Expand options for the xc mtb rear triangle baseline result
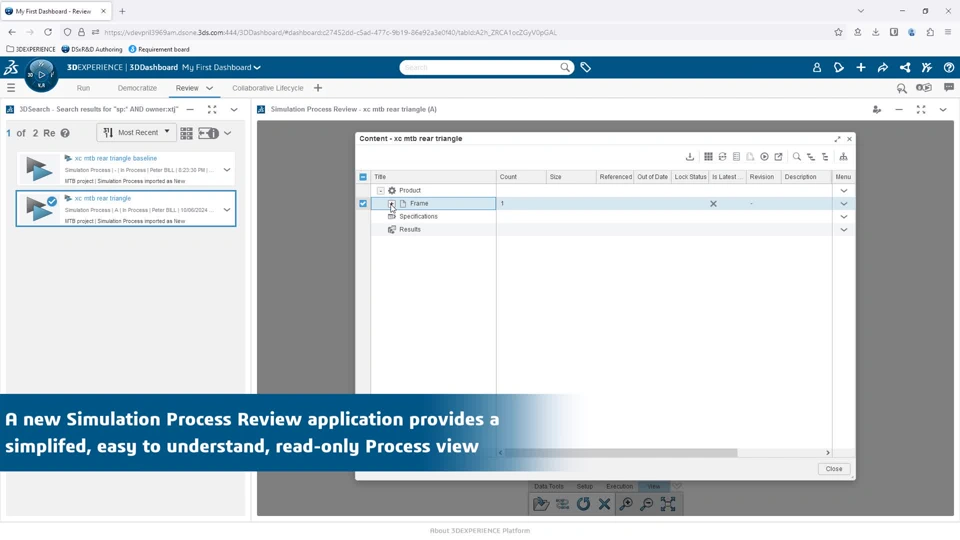The image size is (960, 540). pos(227,170)
